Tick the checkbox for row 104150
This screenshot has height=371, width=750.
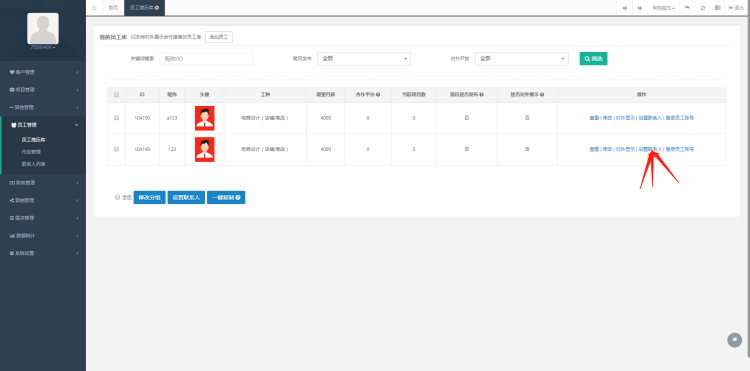coord(116,118)
